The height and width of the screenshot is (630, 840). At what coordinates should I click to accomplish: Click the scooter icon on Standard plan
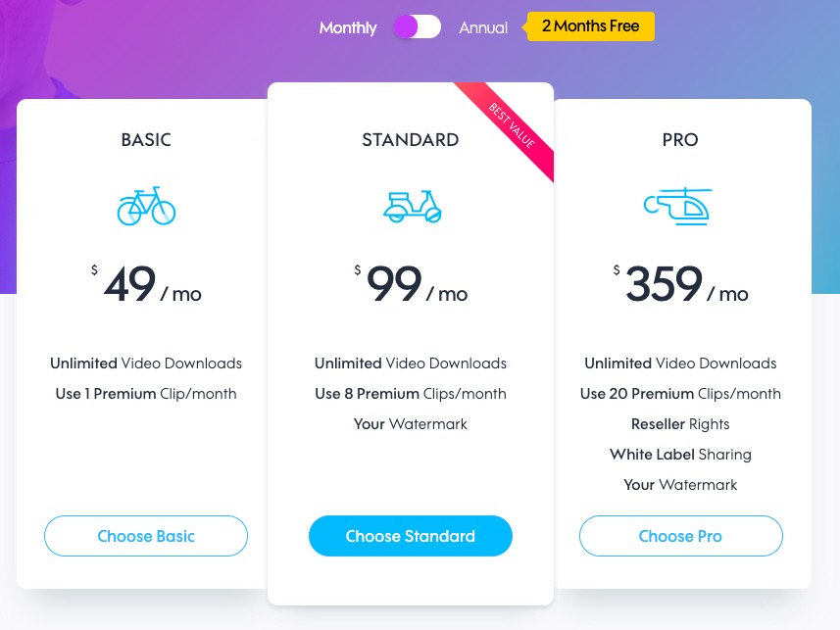[412, 207]
